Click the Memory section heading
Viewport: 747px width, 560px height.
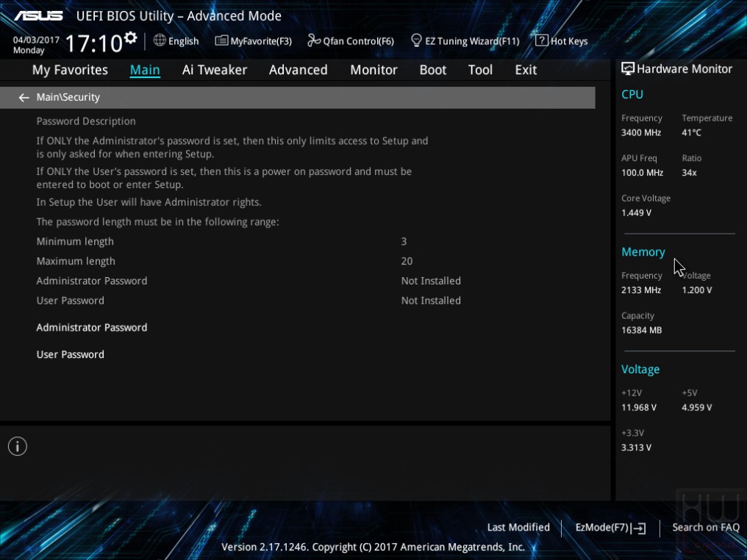click(643, 252)
